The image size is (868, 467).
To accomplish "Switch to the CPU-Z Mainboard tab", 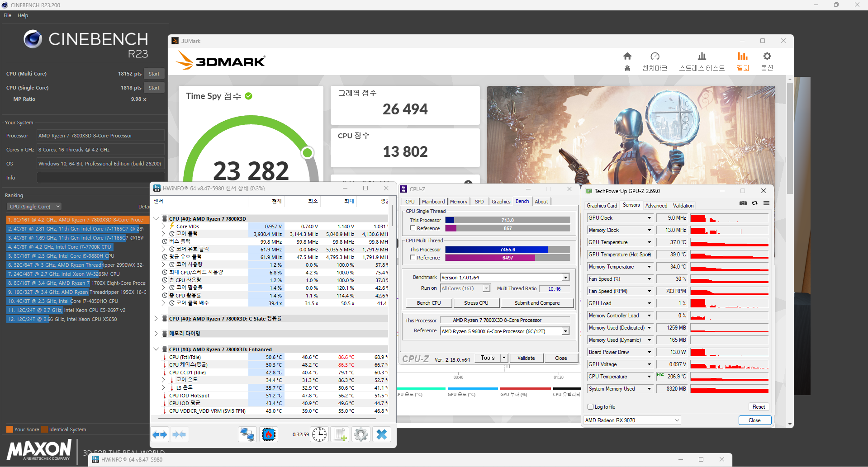I will (433, 202).
